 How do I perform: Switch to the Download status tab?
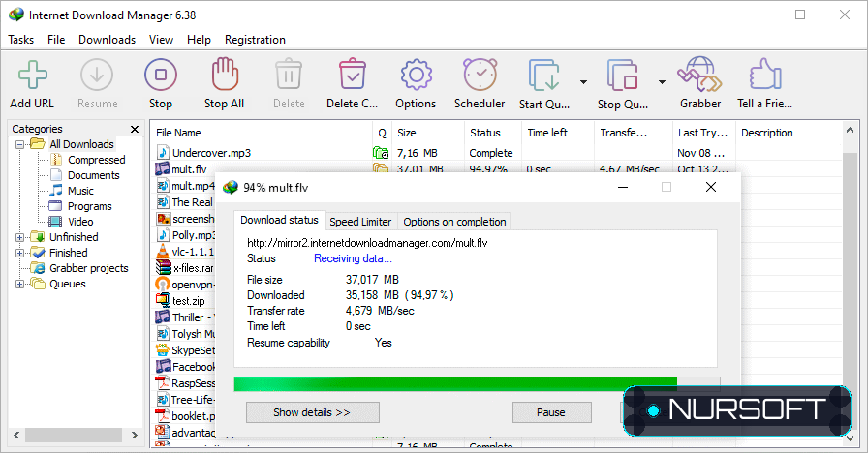pyautogui.click(x=279, y=220)
